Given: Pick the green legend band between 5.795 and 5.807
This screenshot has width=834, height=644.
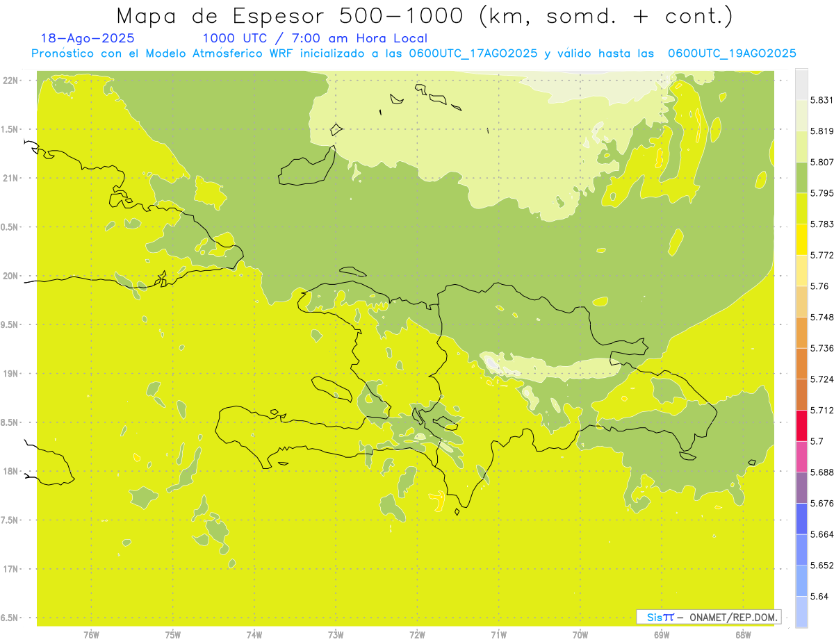Looking at the screenshot, I should 801,177.
